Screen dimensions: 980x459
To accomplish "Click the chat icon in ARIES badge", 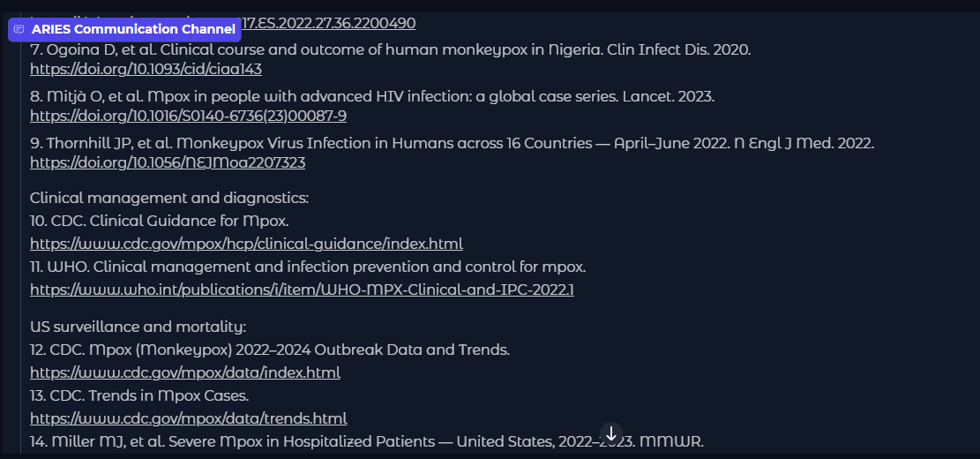I will (19, 29).
